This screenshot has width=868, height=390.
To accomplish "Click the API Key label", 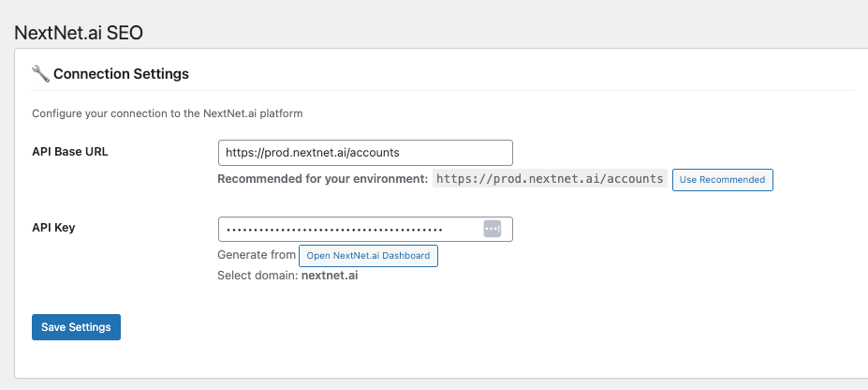I will [53, 227].
